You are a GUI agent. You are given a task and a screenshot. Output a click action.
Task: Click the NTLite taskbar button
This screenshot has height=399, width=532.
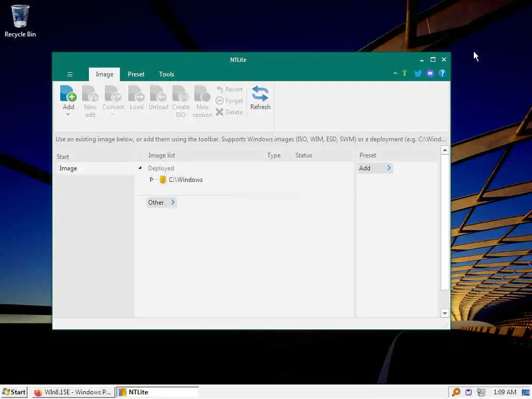point(157,392)
